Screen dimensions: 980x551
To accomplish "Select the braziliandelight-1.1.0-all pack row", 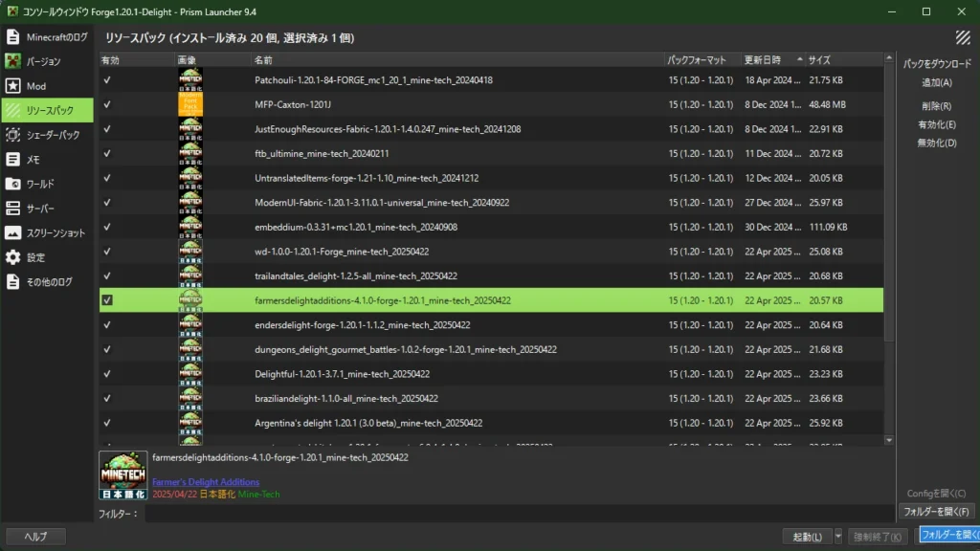I will [491, 399].
